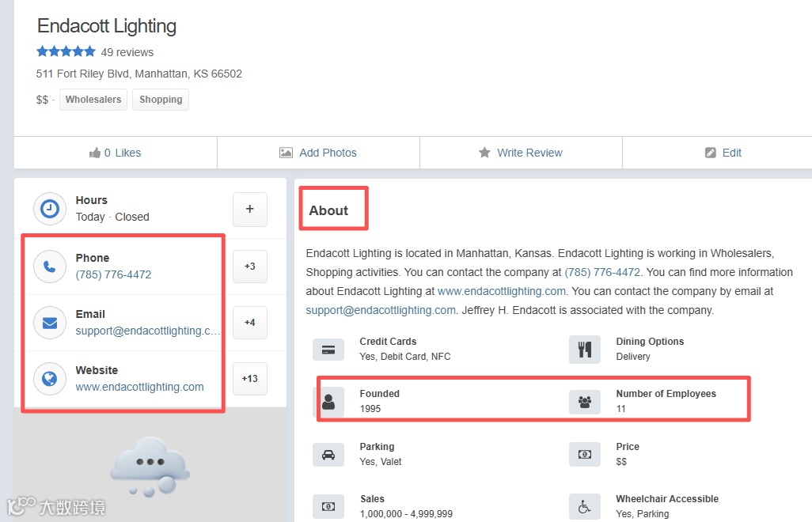The width and height of the screenshot is (812, 522).
Task: Open Write Review
Action: click(x=521, y=153)
